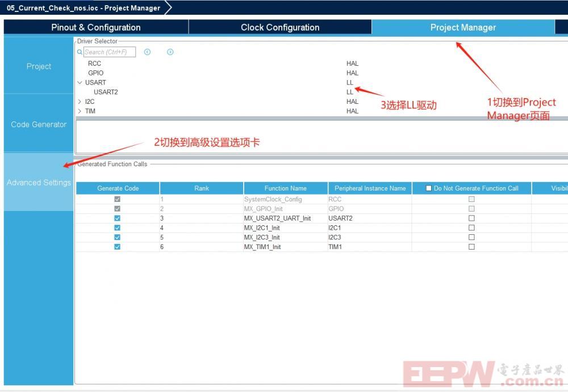Viewport: 568px width, 392px height.
Task: Select the RCC row in Driver Selector
Action: pyautogui.click(x=94, y=64)
